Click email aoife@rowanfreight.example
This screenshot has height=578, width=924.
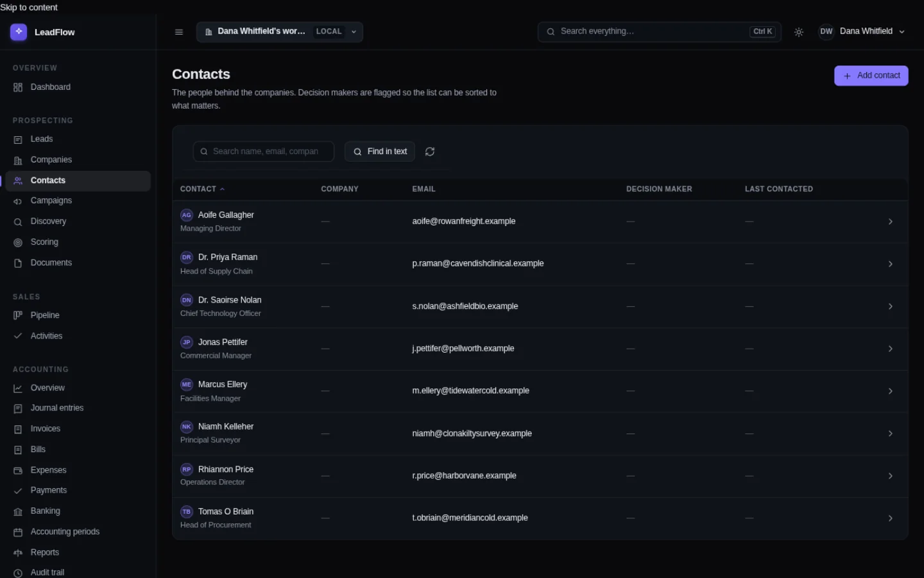(x=464, y=222)
